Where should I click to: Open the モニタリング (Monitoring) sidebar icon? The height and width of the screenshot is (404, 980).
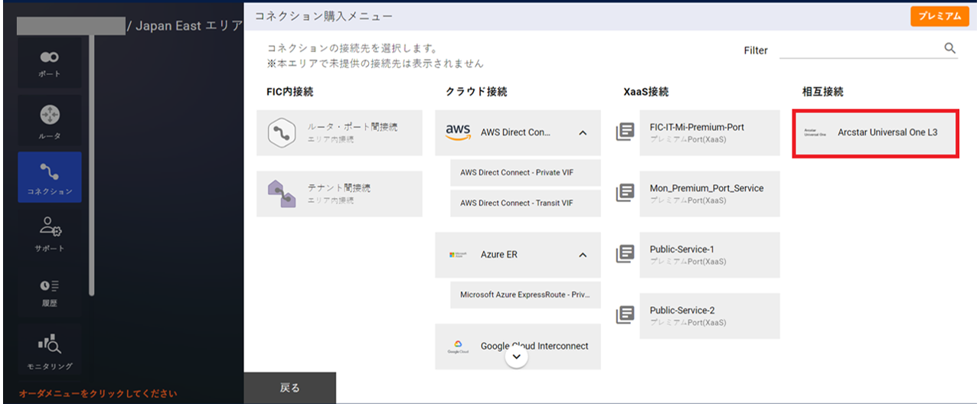tap(50, 350)
